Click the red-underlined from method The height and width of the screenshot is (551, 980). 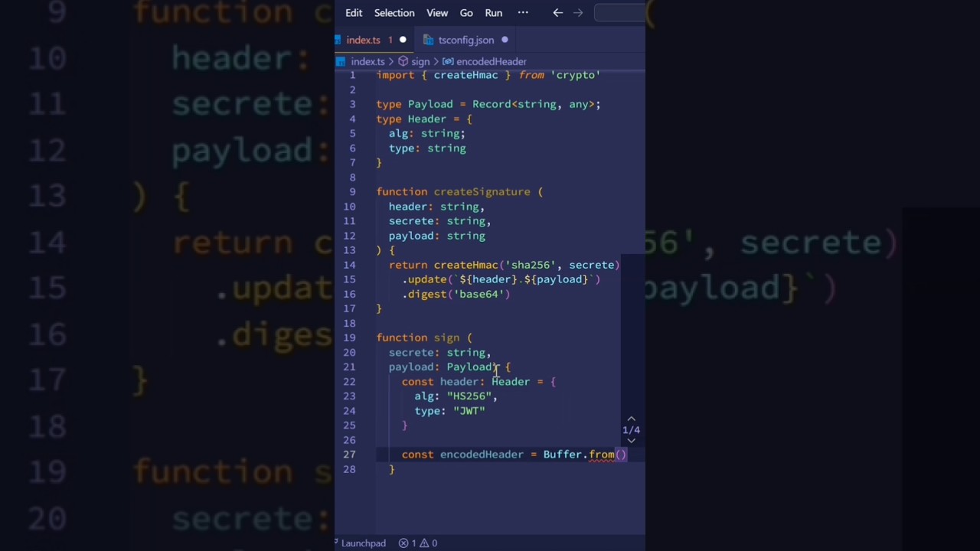click(601, 455)
